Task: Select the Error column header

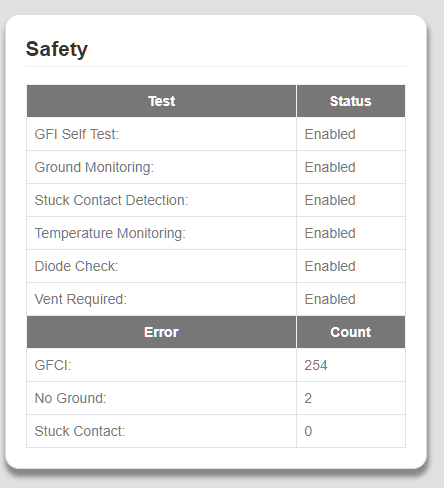Action: tap(161, 332)
